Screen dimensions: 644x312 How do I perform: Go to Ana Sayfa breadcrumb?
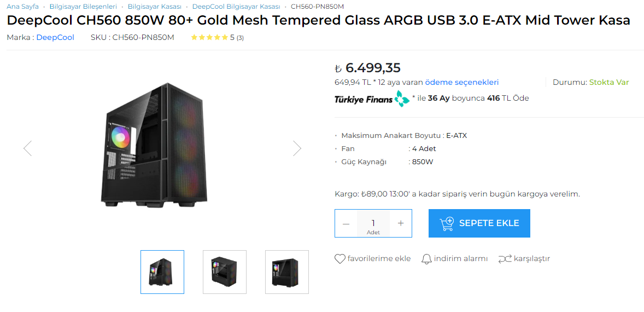click(22, 7)
